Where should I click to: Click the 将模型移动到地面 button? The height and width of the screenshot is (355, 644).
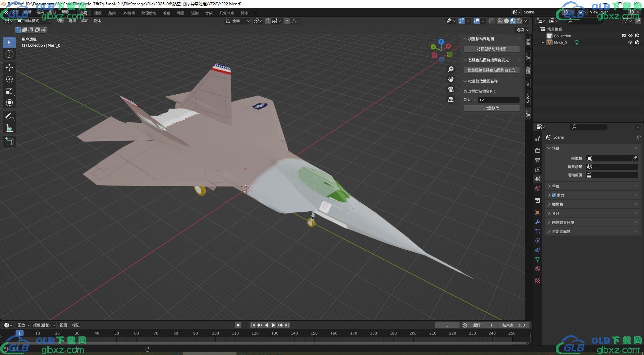491,49
